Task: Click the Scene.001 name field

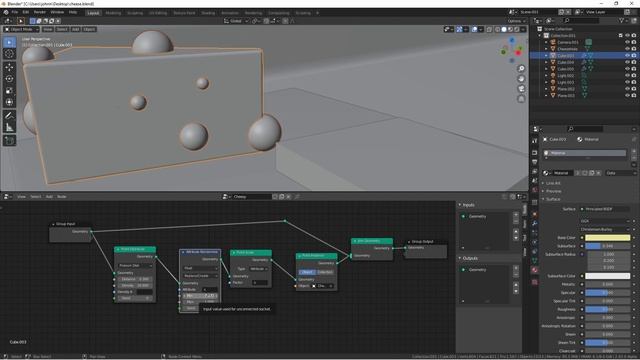Action: [537, 12]
